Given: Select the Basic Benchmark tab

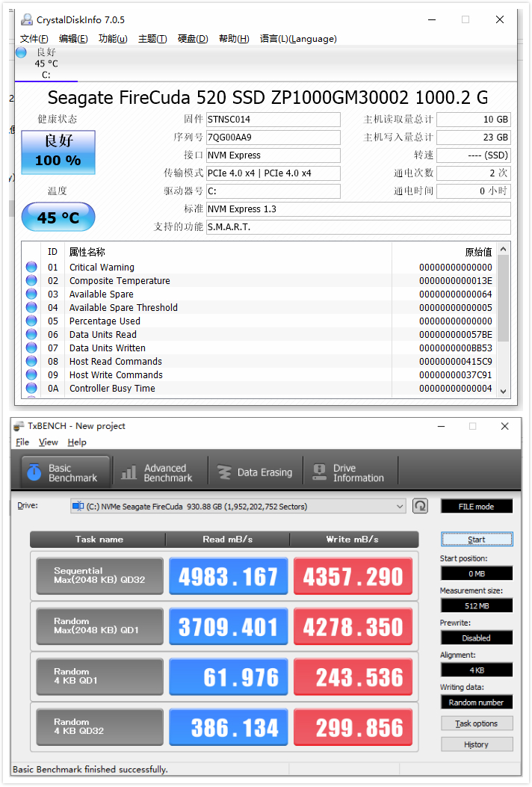Looking at the screenshot, I should (x=65, y=472).
